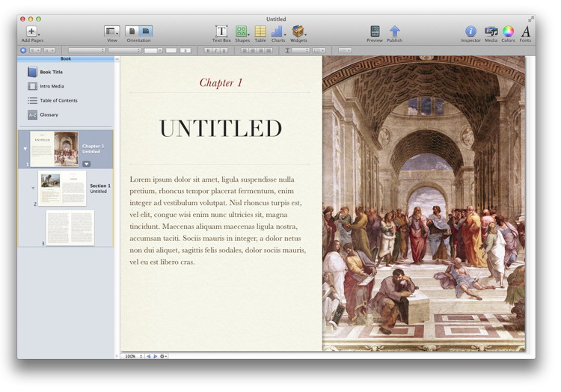Justify text
561x392 pixels.
[x=269, y=50]
